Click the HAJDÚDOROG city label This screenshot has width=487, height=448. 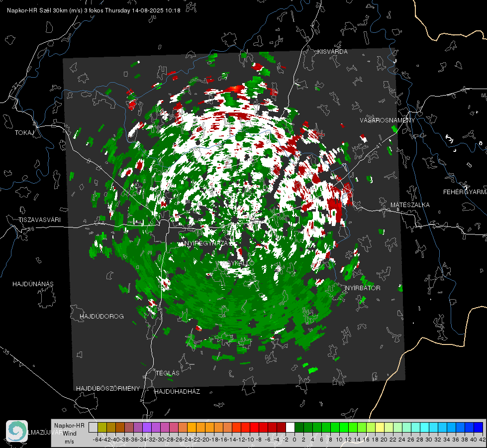pos(101,316)
